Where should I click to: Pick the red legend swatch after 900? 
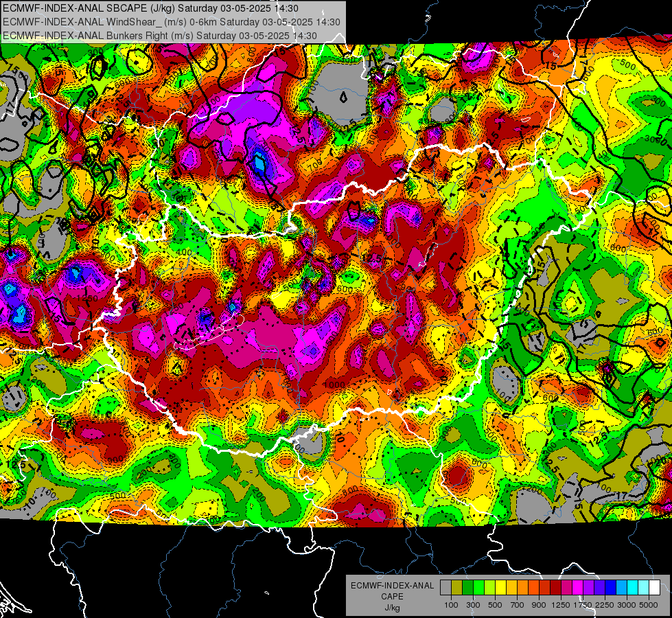point(545,588)
